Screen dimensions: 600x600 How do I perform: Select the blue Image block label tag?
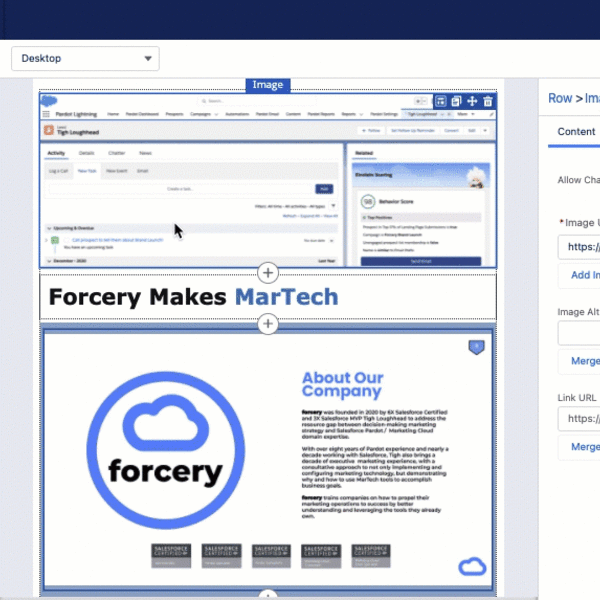[268, 85]
